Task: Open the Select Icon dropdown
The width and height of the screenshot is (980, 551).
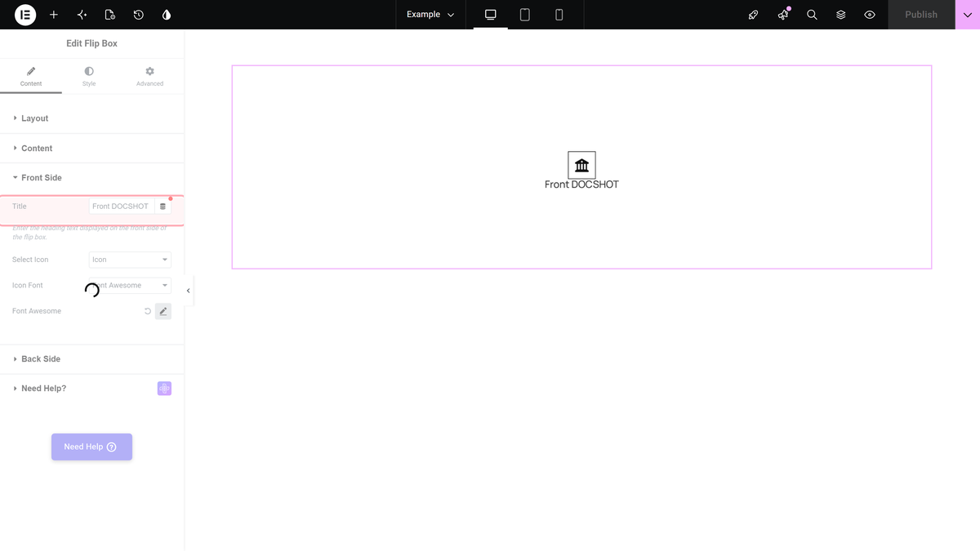Action: [130, 260]
